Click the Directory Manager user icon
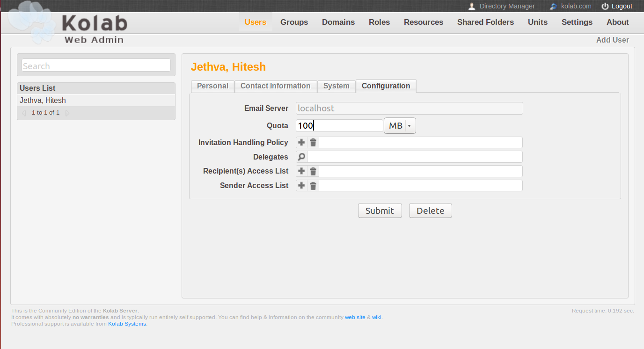 point(472,7)
